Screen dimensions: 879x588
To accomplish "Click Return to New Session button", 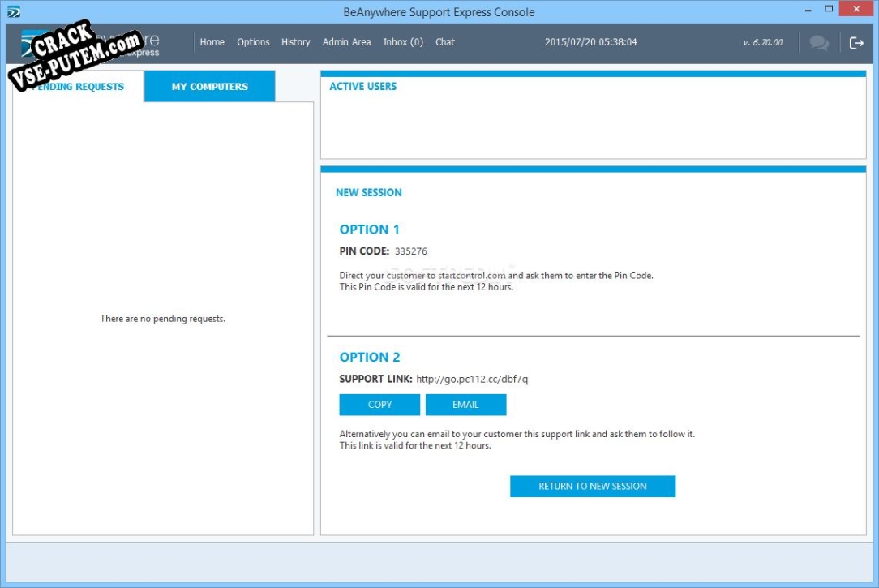I will click(x=593, y=486).
